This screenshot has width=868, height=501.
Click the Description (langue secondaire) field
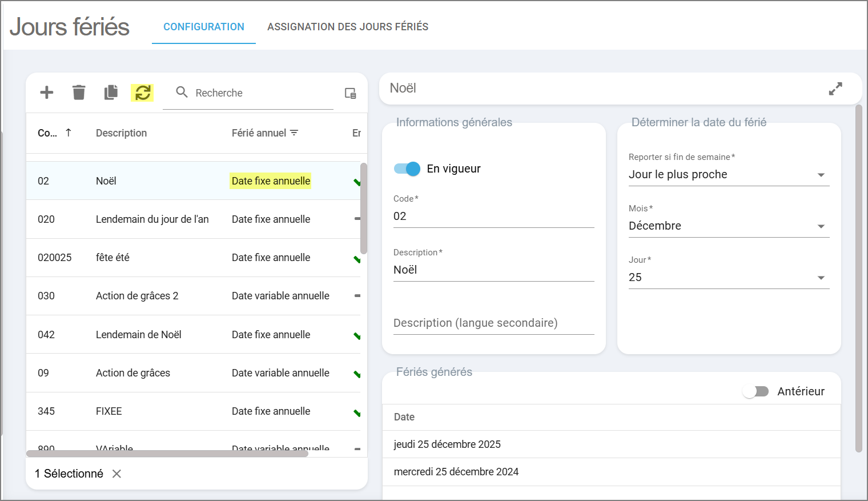[x=493, y=323]
